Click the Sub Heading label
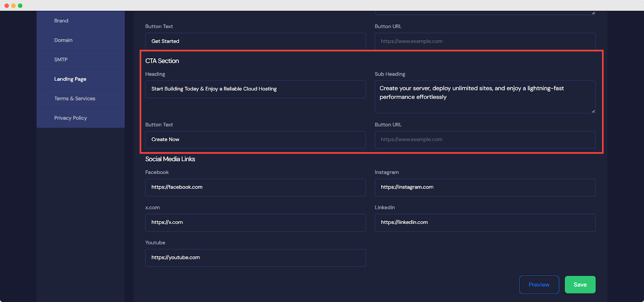644x302 pixels. (x=390, y=74)
